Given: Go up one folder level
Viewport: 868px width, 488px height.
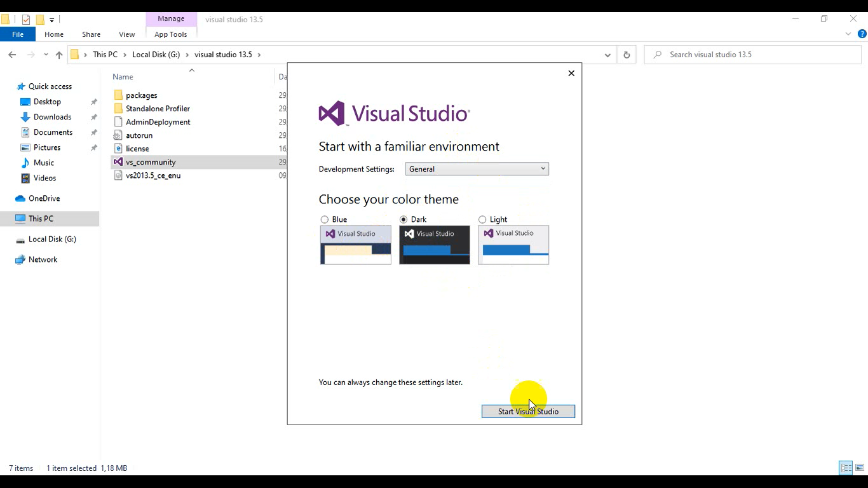Looking at the screenshot, I should (x=59, y=55).
